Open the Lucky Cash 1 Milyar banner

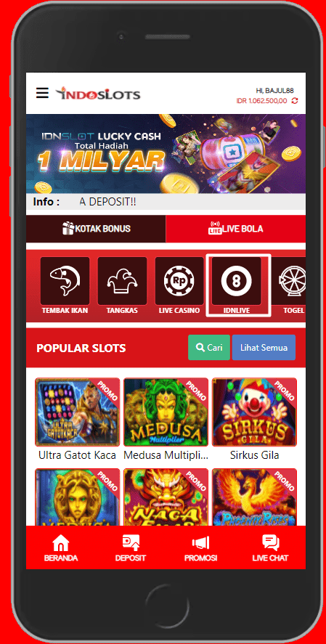coord(166,154)
